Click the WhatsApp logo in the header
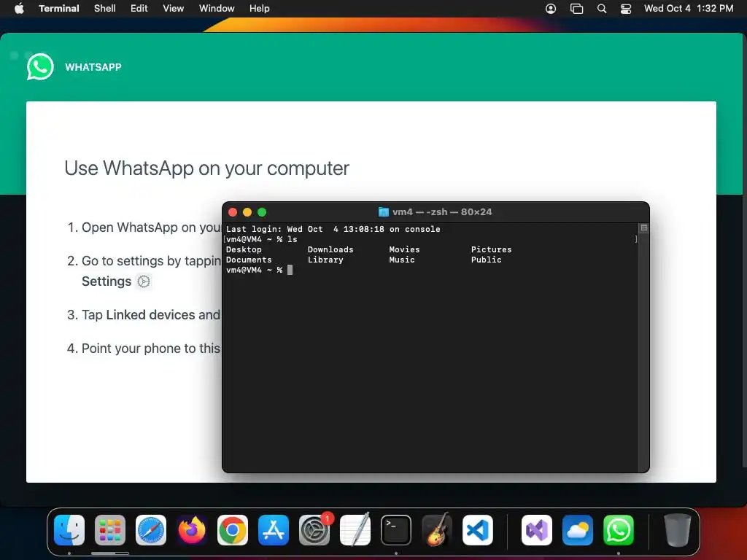 tap(40, 66)
